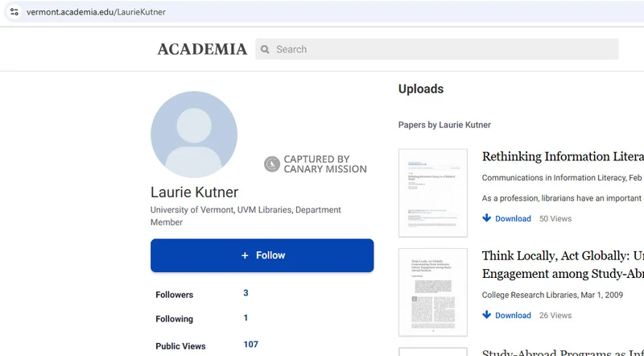Open Laurie Kutner's profile avatar

(194, 135)
